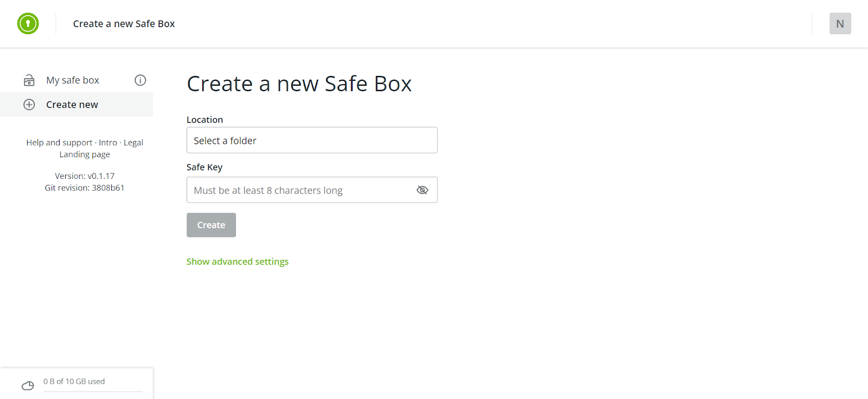Show info about My safe box

click(x=141, y=80)
